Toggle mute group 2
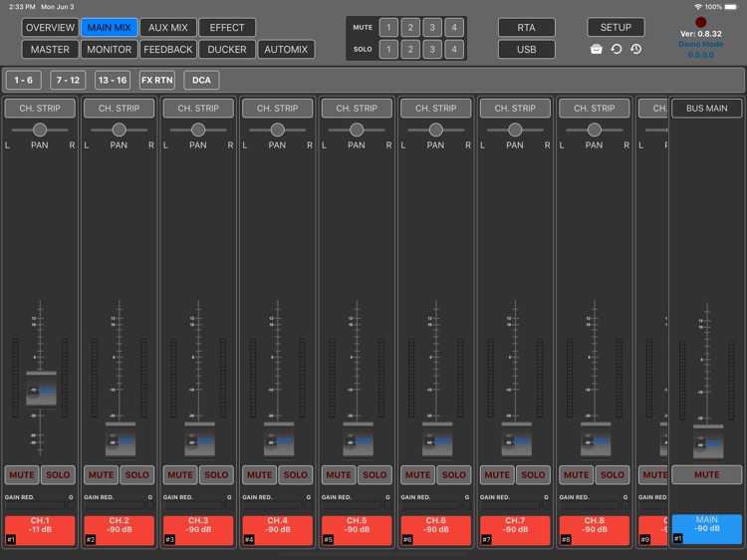The width and height of the screenshot is (747, 560). (x=409, y=28)
